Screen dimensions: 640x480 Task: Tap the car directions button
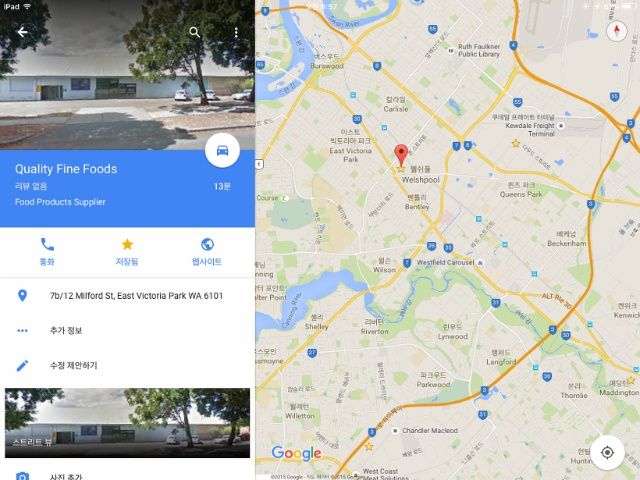(222, 151)
